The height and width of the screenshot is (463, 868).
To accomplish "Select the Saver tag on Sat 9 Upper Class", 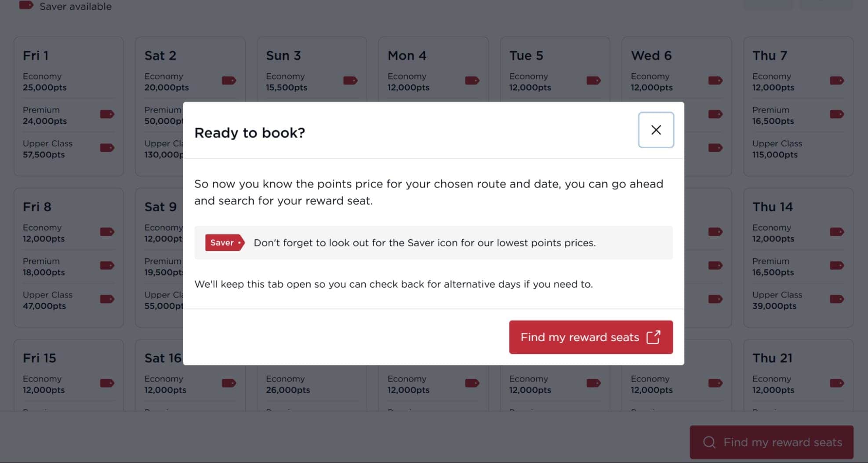I will (x=229, y=299).
